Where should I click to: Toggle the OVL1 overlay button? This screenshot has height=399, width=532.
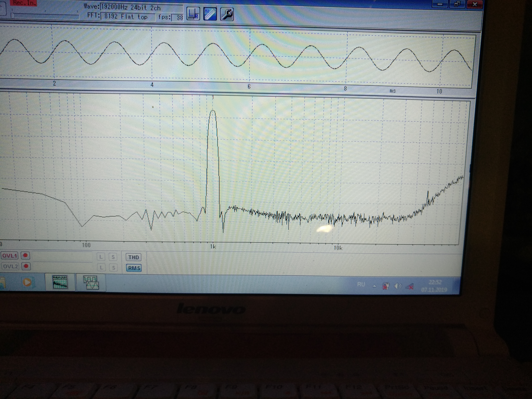(10, 255)
